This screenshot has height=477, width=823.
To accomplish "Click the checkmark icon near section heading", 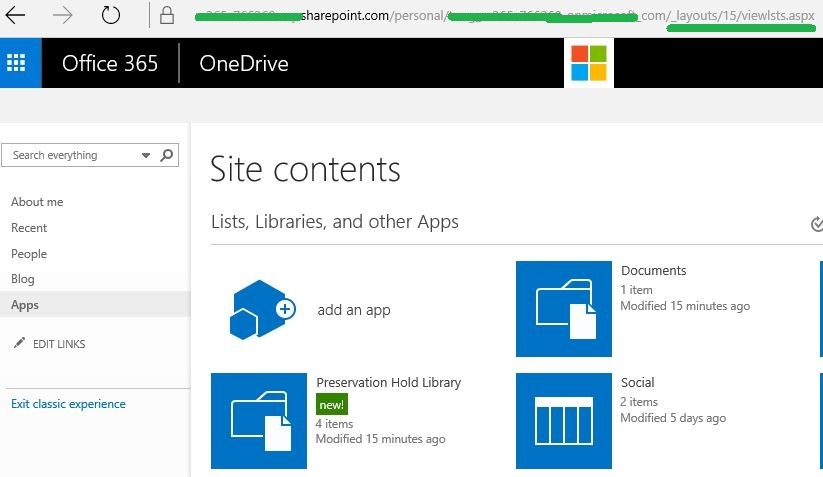I will click(x=816, y=224).
